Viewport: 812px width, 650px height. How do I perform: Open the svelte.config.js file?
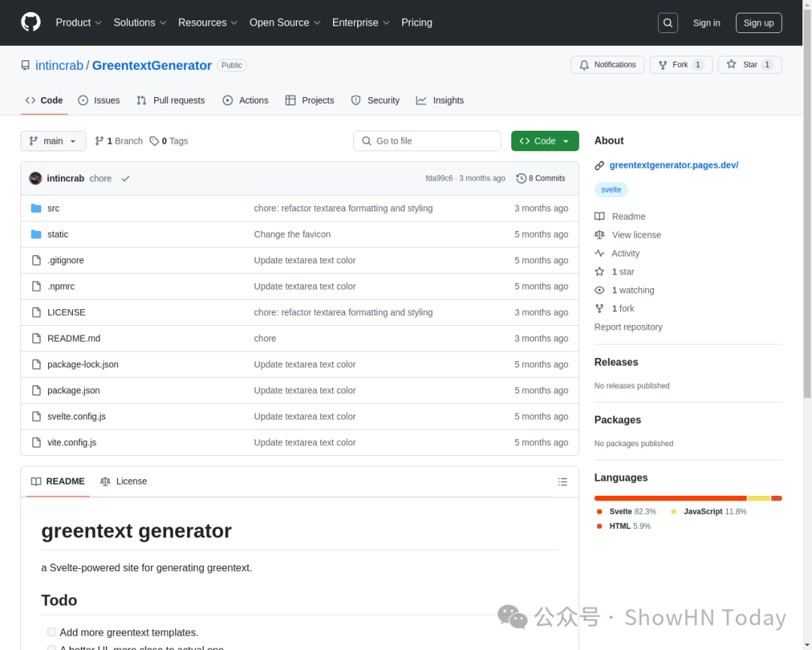click(77, 417)
